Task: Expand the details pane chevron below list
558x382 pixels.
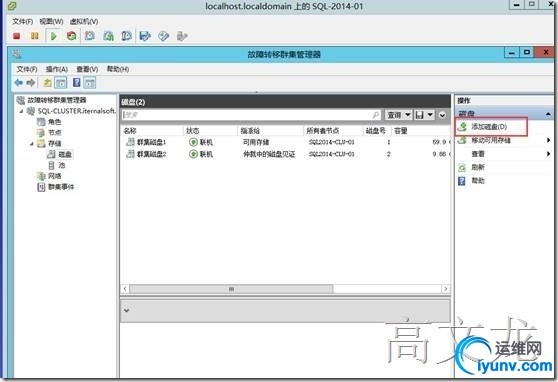Action: 126,310
